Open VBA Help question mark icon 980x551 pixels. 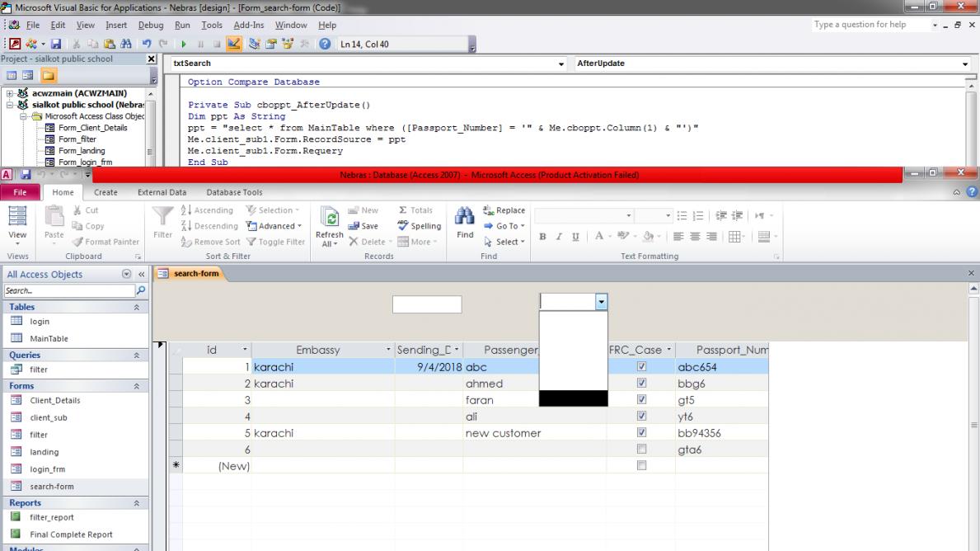(x=325, y=44)
